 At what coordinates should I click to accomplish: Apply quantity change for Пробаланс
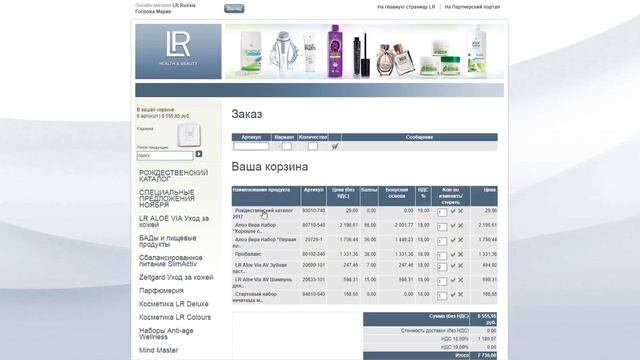(453, 255)
